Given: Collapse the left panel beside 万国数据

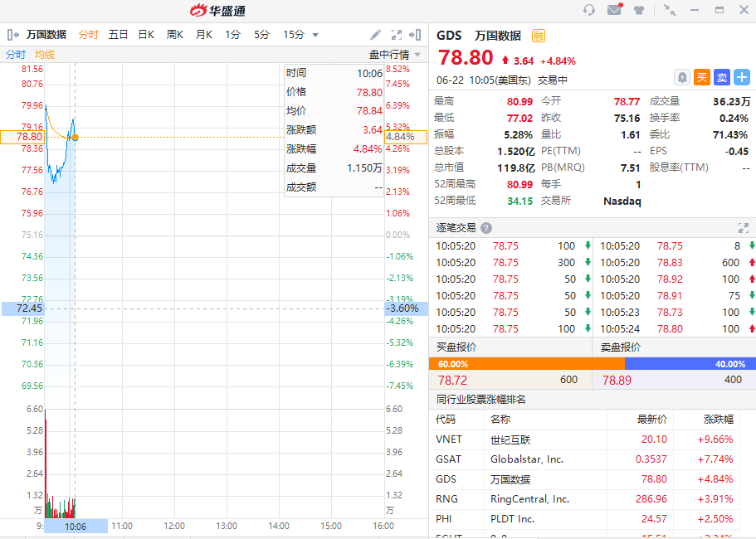Looking at the screenshot, I should [x=13, y=35].
